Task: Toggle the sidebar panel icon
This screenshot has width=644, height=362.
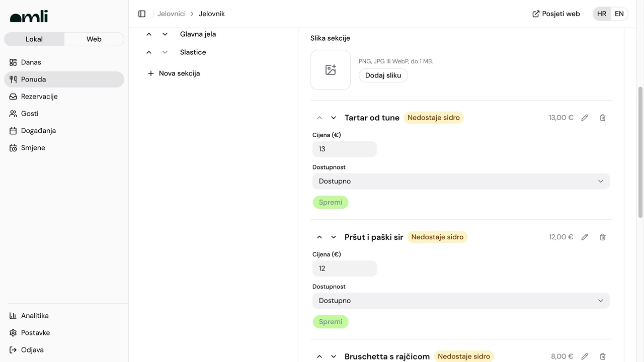Action: coord(142,14)
